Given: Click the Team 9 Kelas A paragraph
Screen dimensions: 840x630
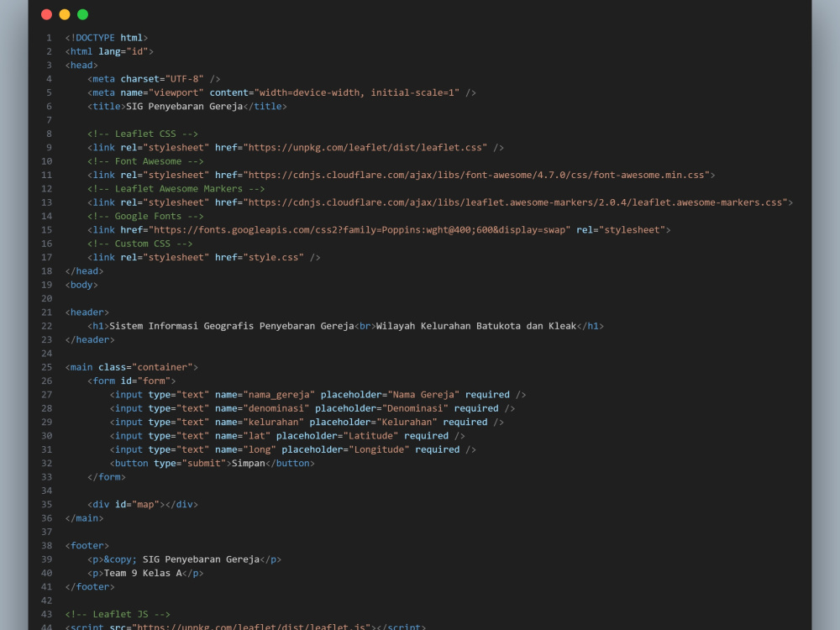Looking at the screenshot, I should click(x=145, y=573).
